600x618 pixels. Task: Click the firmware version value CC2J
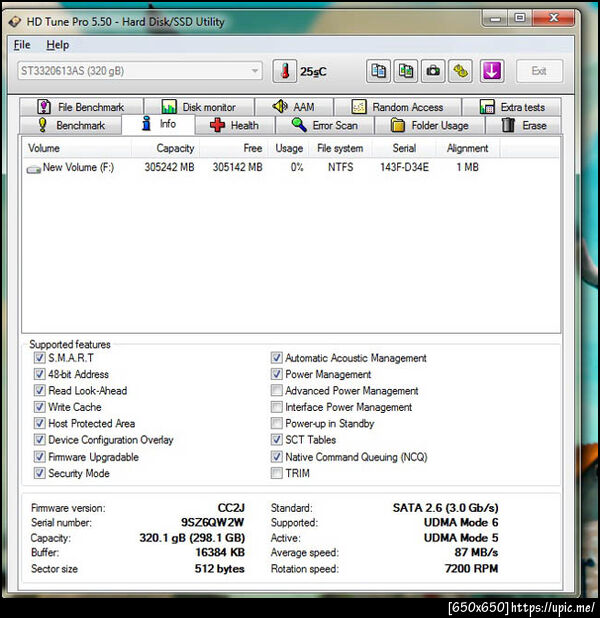(231, 508)
